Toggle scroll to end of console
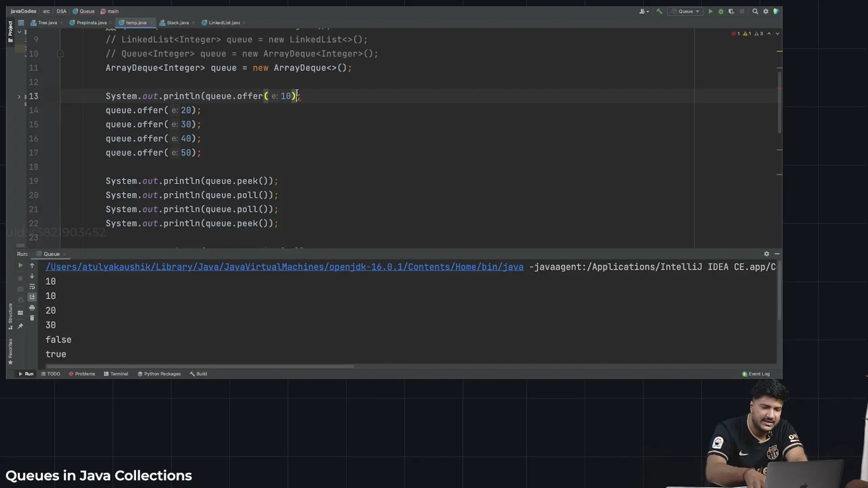 [x=32, y=297]
